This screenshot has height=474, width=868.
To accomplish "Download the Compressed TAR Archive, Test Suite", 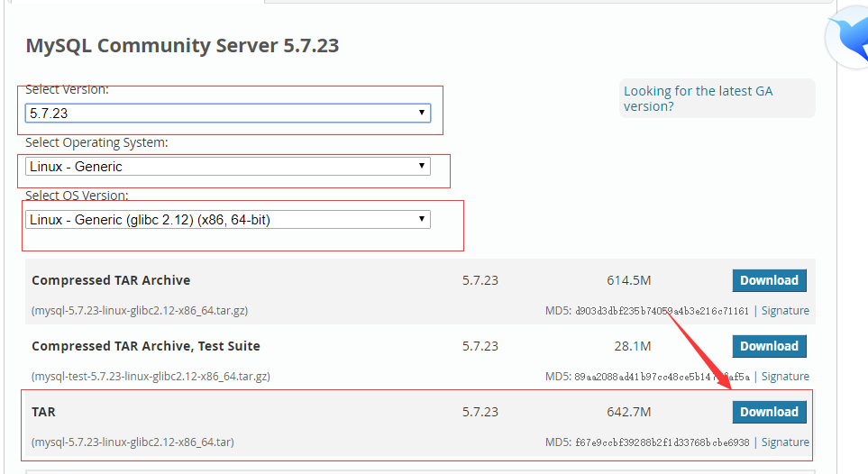I will tap(769, 346).
